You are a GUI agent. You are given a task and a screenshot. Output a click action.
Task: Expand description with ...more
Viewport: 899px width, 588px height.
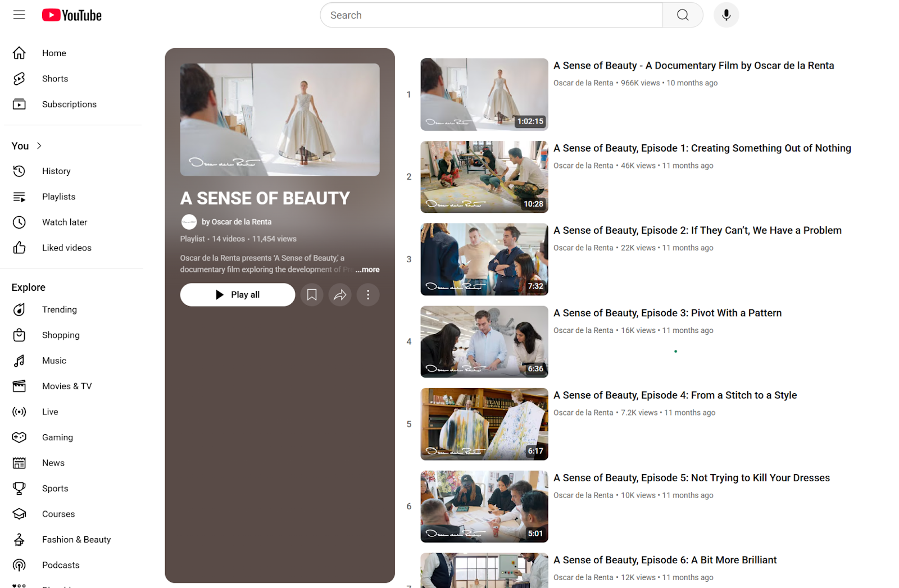[367, 270]
